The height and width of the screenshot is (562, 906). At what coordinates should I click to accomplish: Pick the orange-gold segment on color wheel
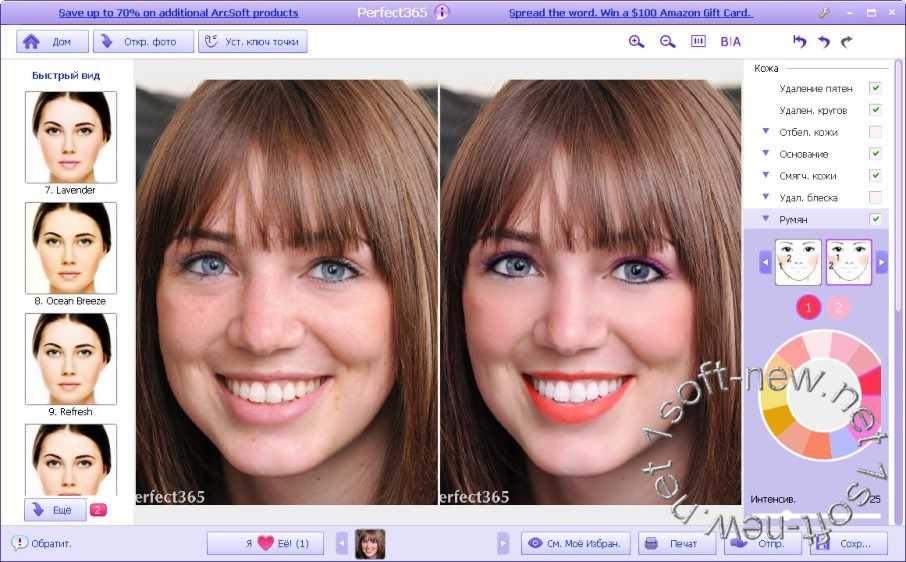coord(778,420)
